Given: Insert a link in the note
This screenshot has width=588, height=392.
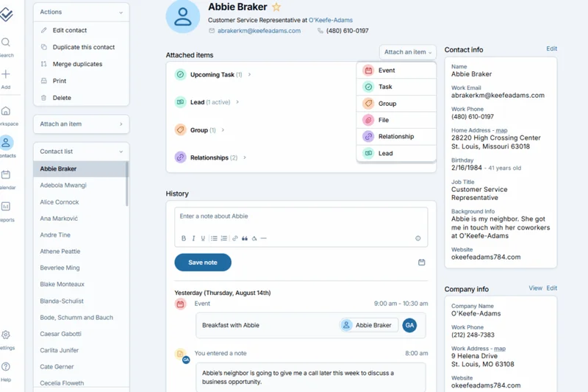Looking at the screenshot, I should pos(234,238).
